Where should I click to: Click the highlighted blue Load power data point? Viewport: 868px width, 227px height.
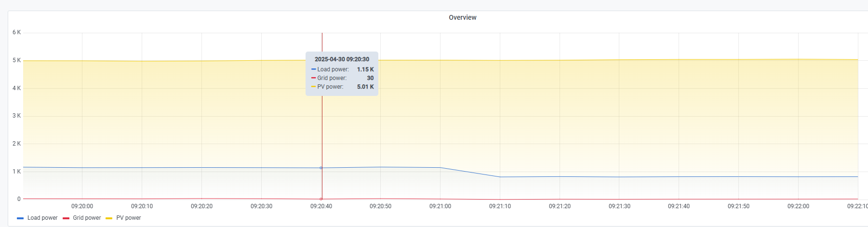[x=321, y=168]
